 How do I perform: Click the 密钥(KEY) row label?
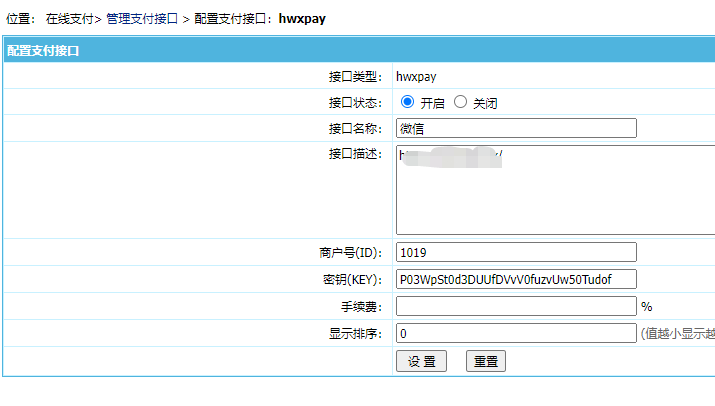tap(347, 279)
